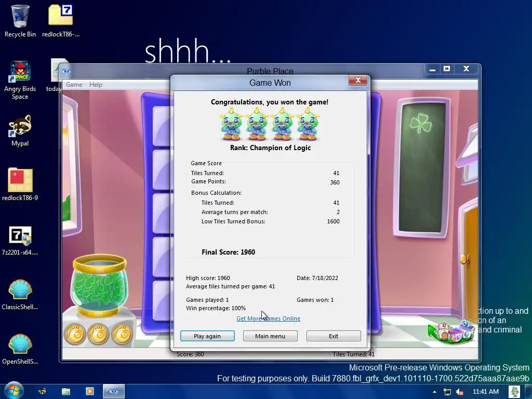Open the ClassicShell desktop icon

(20, 294)
